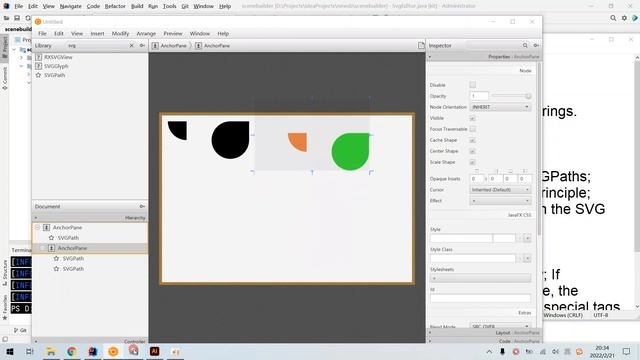Open the Node Orientation dropdown
This screenshot has width=640, height=360.
(500, 107)
